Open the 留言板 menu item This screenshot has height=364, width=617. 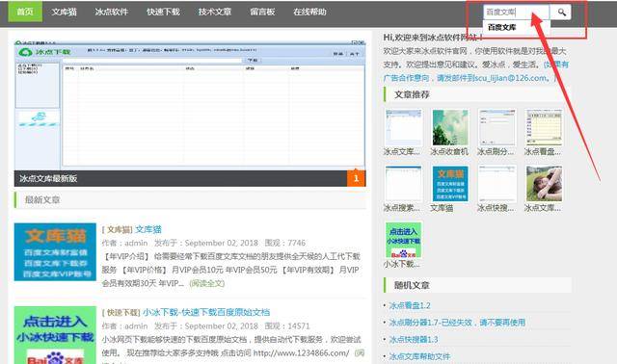click(262, 12)
